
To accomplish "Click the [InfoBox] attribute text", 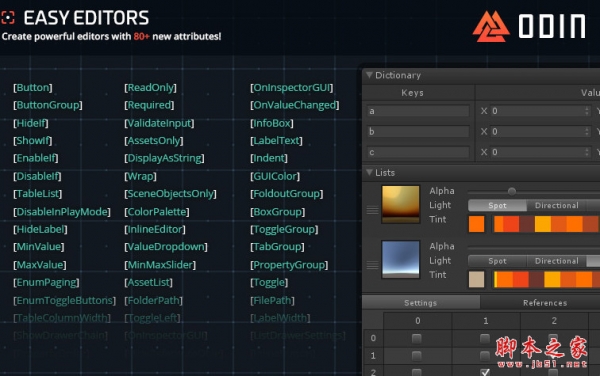I will pos(272,123).
